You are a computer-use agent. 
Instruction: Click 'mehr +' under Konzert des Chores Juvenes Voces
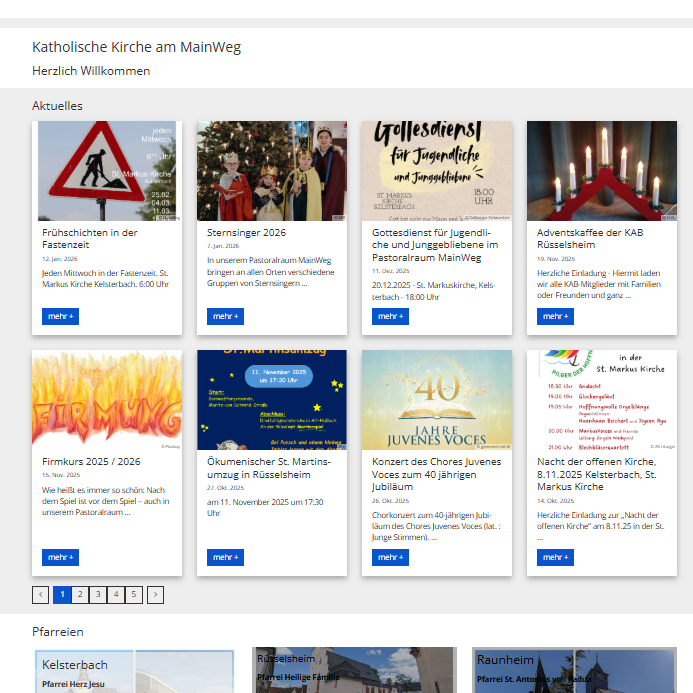(390, 557)
